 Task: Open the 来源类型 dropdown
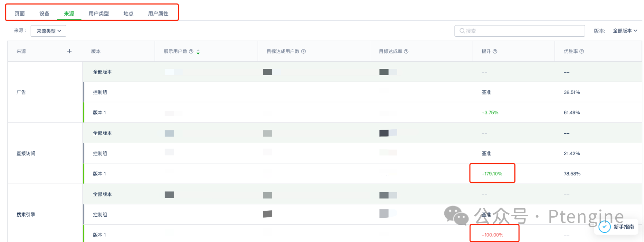pyautogui.click(x=48, y=31)
